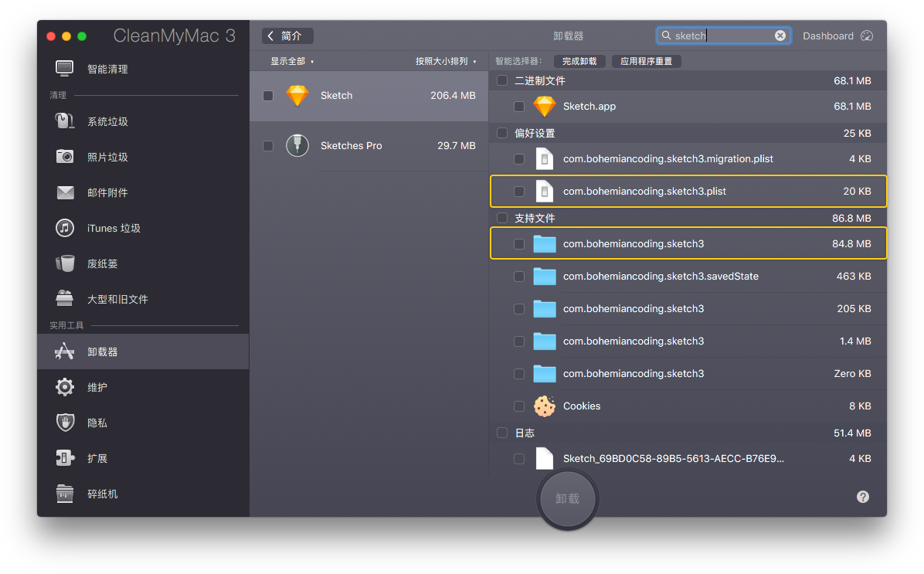Click the 84.8 MB folder icon
This screenshot has height=574, width=924.
tap(544, 243)
